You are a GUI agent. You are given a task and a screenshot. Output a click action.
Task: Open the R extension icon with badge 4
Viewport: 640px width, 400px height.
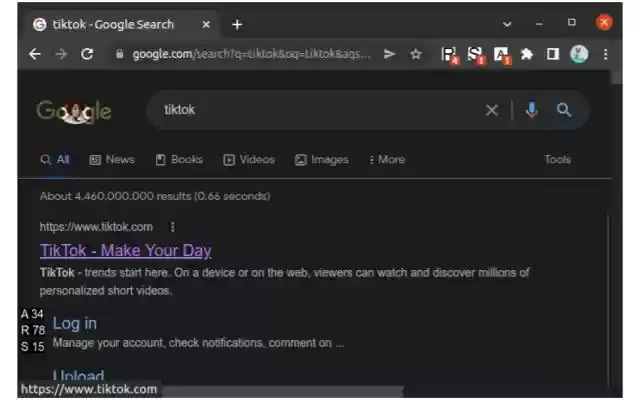pyautogui.click(x=450, y=55)
